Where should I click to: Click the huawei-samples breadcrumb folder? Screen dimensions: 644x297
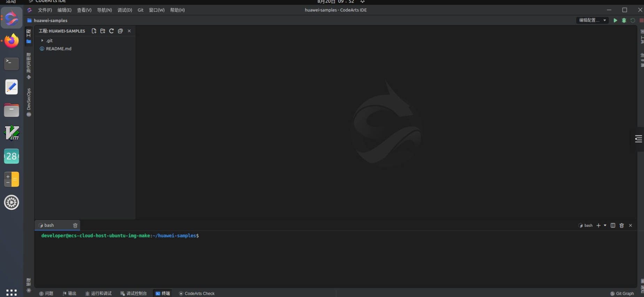click(x=47, y=21)
